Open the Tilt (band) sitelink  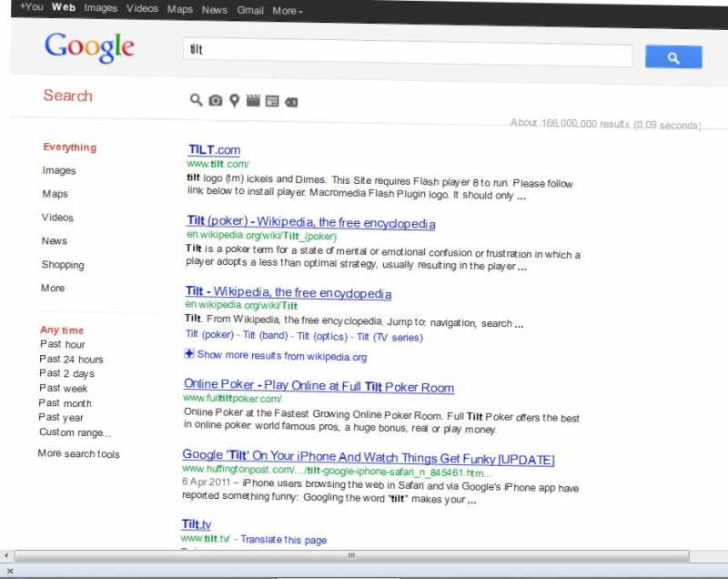266,335
